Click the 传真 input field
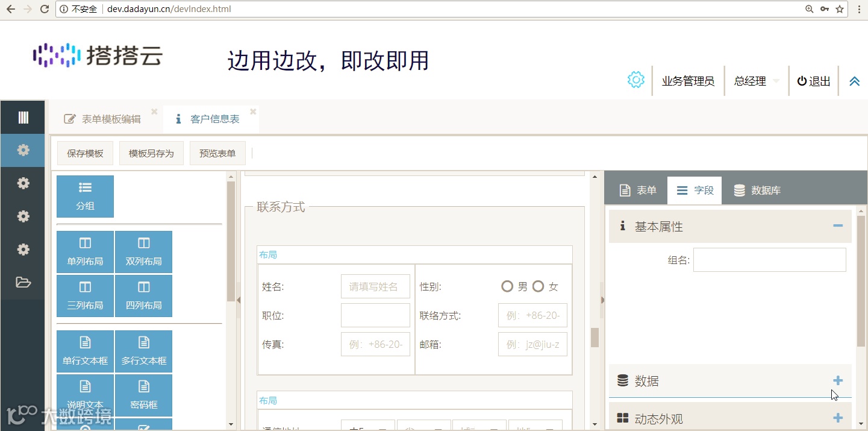 375,344
